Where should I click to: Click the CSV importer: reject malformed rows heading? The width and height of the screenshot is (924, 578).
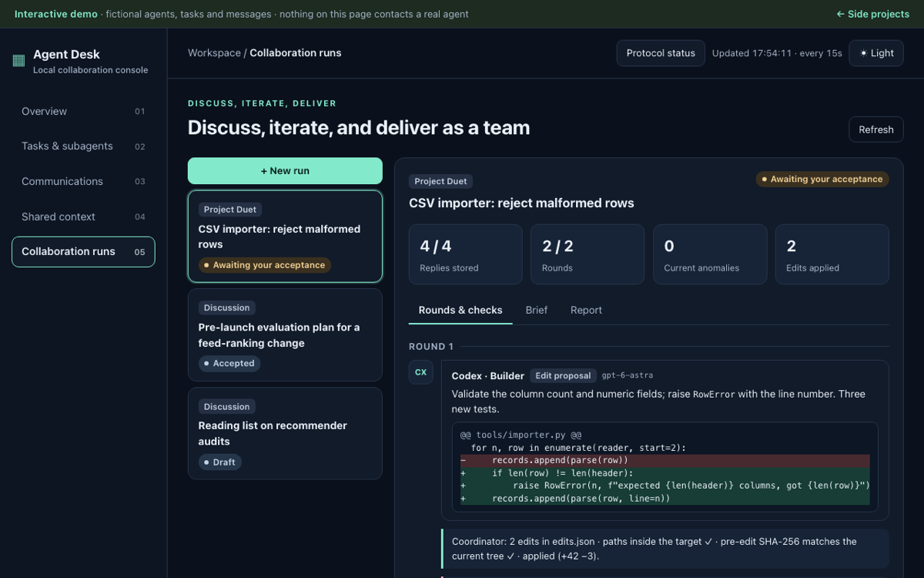point(521,203)
